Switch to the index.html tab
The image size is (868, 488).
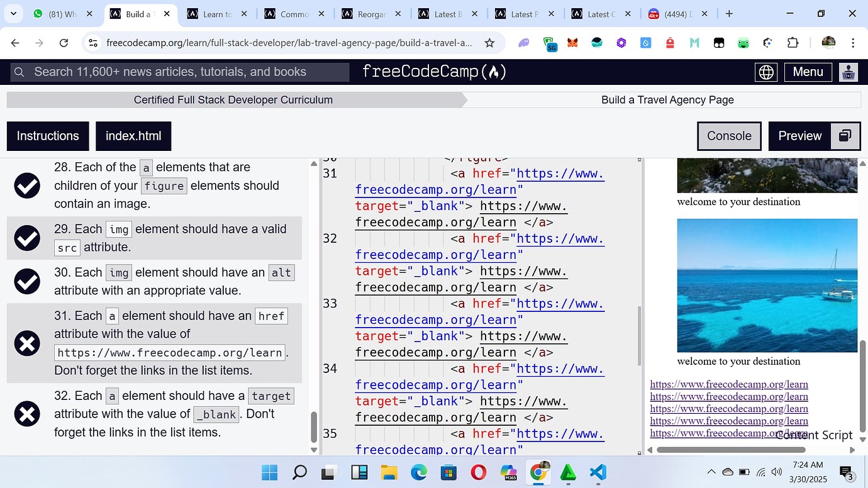pos(133,136)
